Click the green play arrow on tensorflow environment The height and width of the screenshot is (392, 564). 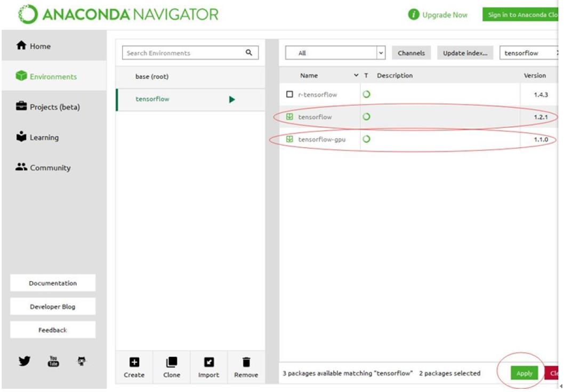[232, 99]
